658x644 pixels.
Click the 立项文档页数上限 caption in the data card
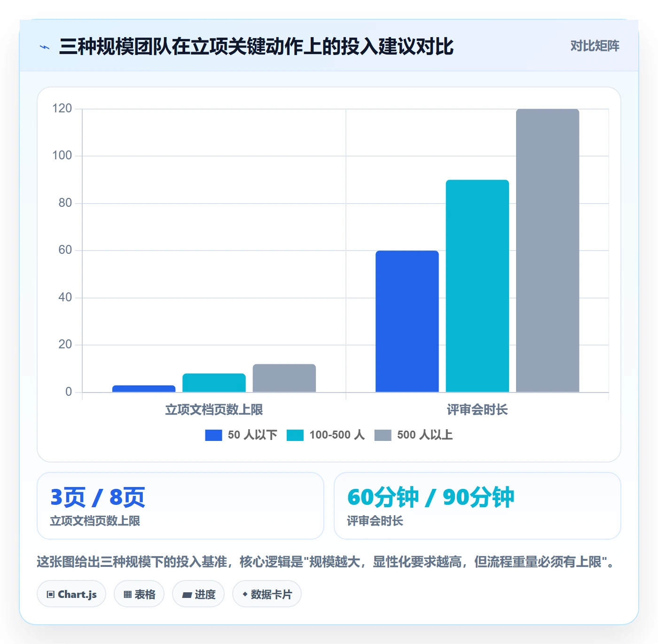(95, 521)
